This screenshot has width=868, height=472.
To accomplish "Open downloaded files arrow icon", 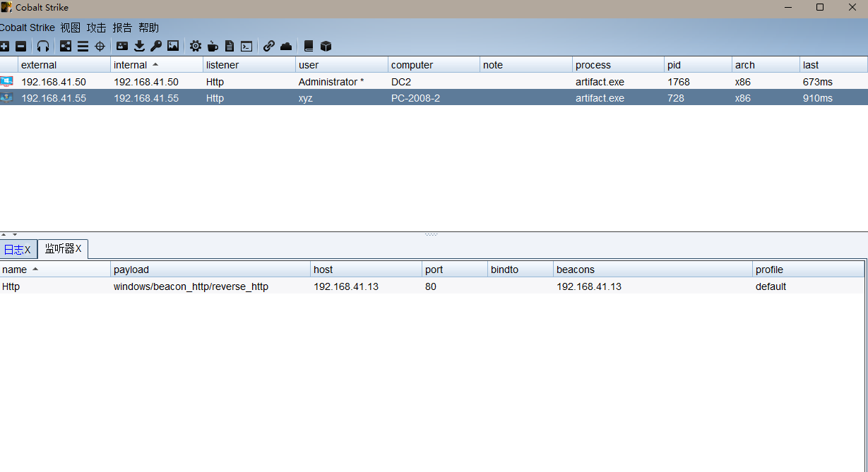I will [139, 46].
